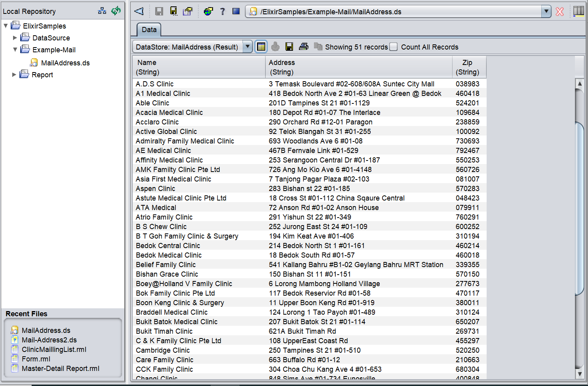Click the green refresh repository icon
This screenshot has height=386, width=588.
tap(116, 11)
